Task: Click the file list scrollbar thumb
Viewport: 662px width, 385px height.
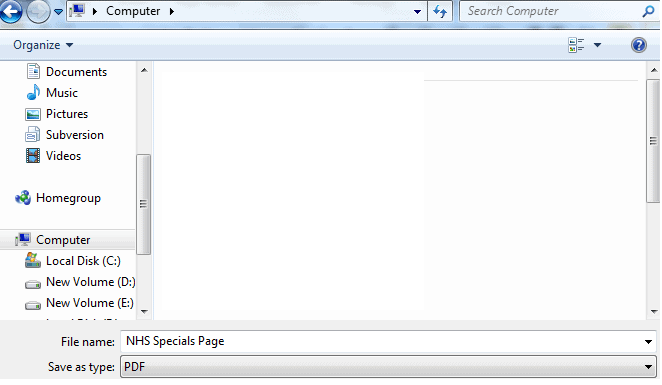Action: point(654,141)
